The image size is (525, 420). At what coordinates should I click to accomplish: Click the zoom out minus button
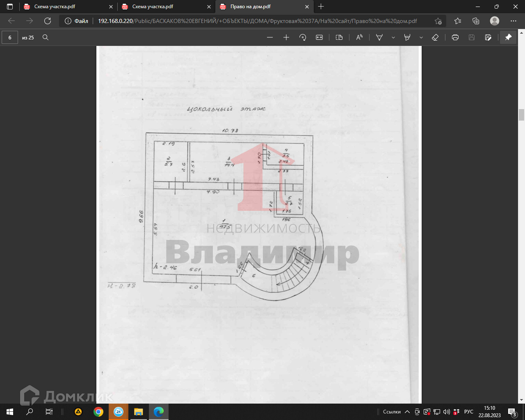(x=270, y=37)
